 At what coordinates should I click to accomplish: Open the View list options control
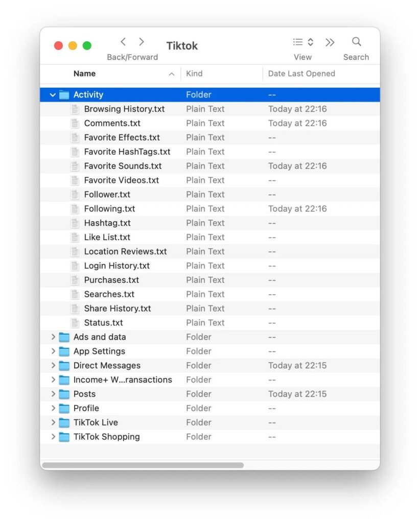coord(303,42)
